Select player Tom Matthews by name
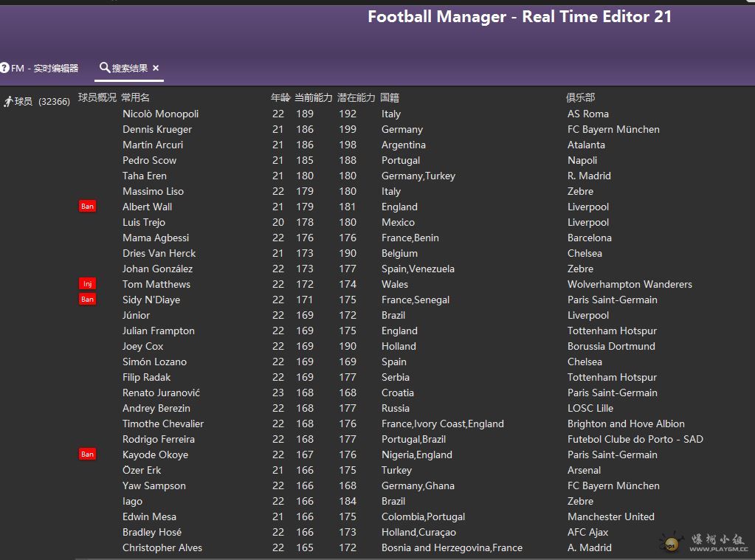 [156, 284]
